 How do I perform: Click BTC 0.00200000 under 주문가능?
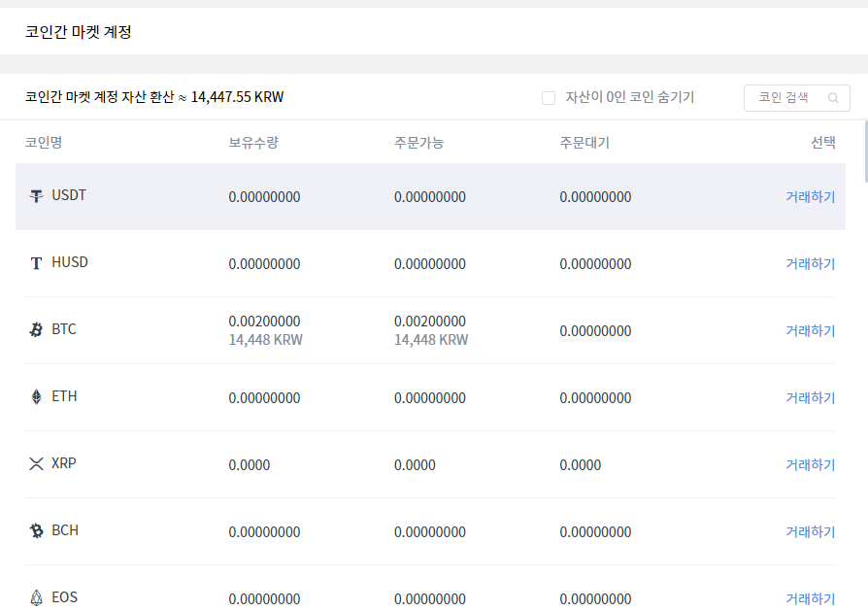click(x=430, y=322)
